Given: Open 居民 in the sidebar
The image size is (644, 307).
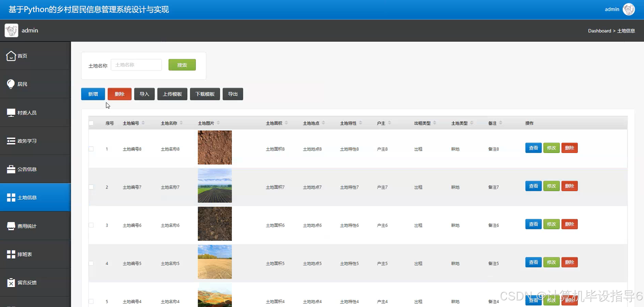Looking at the screenshot, I should [35, 84].
